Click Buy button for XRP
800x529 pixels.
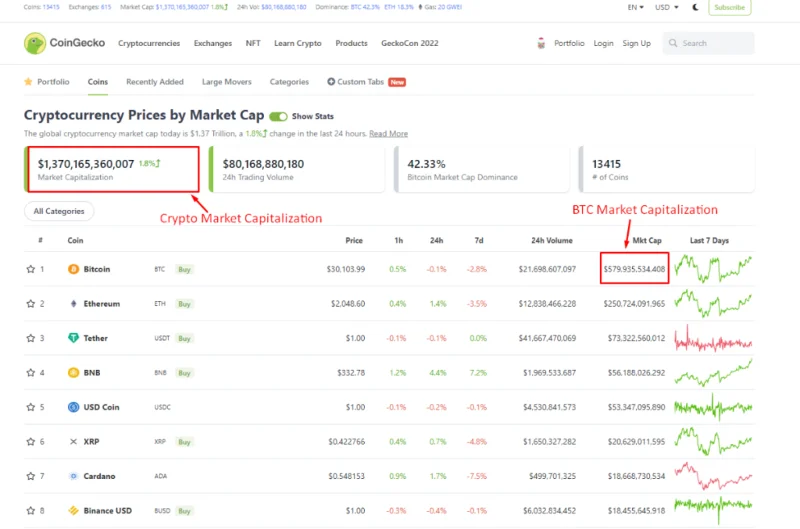coord(184,442)
